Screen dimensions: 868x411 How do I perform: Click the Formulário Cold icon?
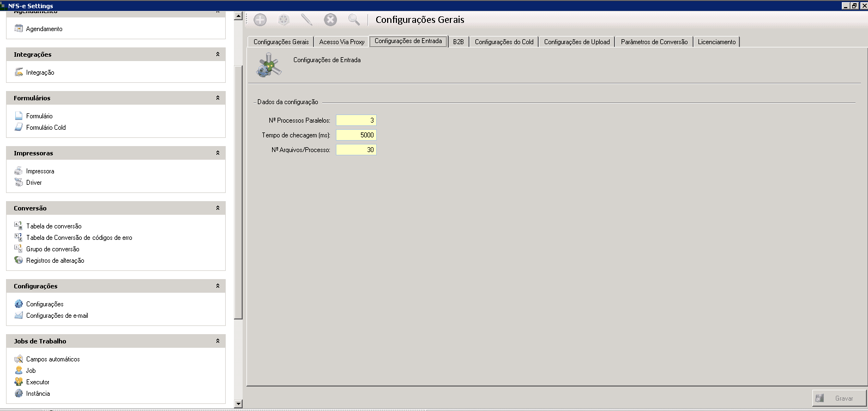coord(19,127)
